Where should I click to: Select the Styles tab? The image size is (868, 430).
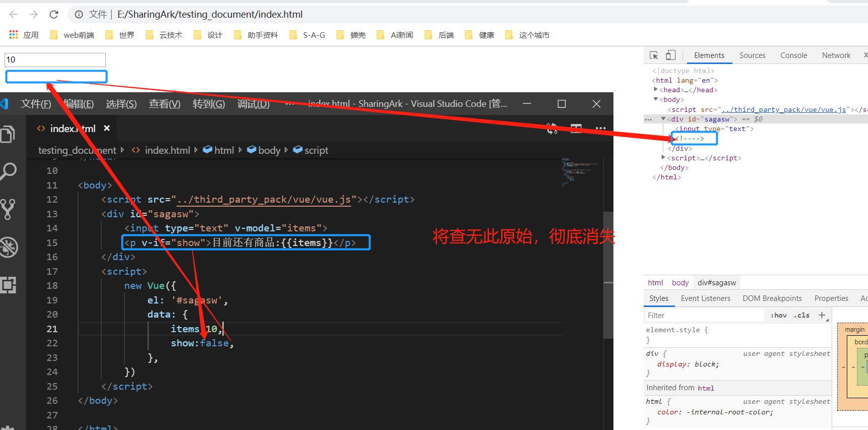tap(659, 298)
